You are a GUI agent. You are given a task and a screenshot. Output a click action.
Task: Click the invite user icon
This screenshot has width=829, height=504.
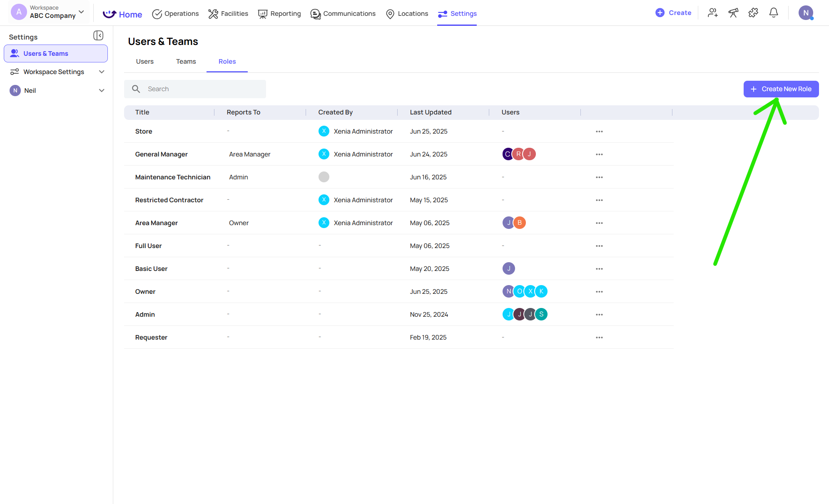712,13
